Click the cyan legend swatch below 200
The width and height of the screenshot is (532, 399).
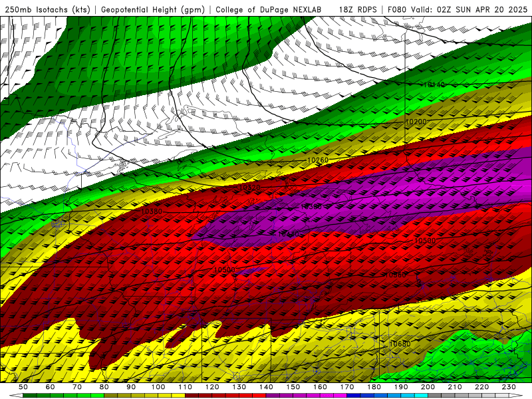coord(421,396)
